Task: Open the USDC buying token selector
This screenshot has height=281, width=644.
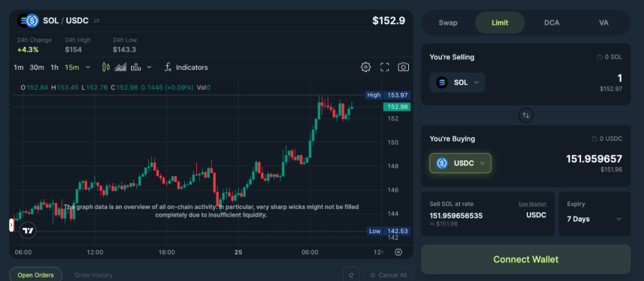Action: [x=461, y=163]
